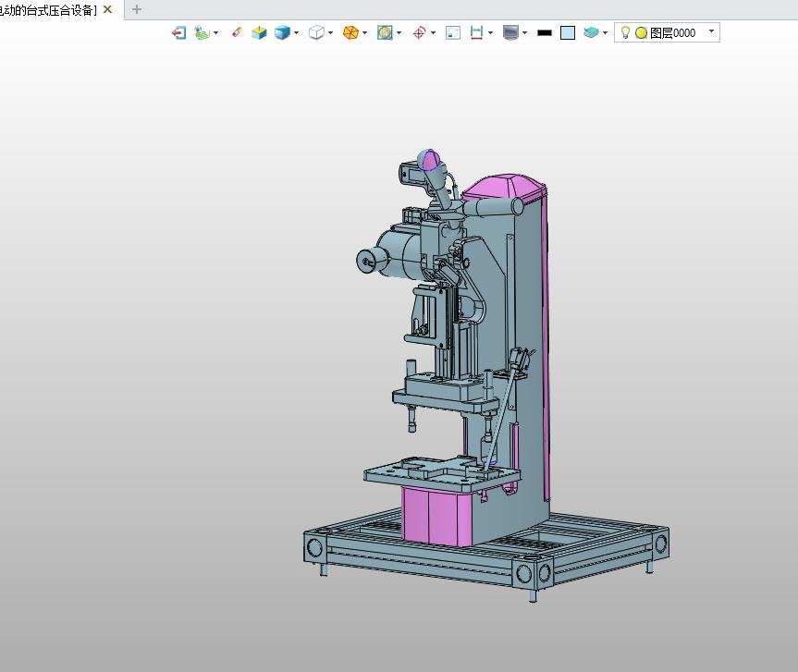This screenshot has height=672, width=798.
Task: Open the scene lighting tool icon
Action: tap(203, 33)
